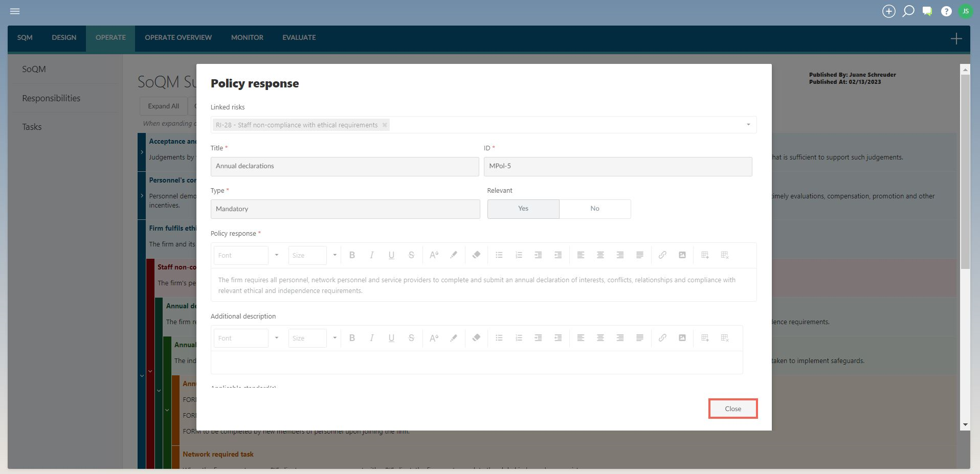Open the MONITOR tab
Image resolution: width=980 pixels, height=474 pixels.
click(247, 38)
